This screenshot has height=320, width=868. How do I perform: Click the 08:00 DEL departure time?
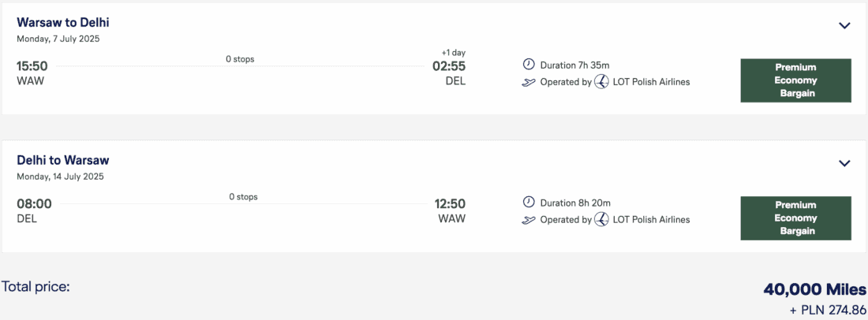(x=34, y=204)
